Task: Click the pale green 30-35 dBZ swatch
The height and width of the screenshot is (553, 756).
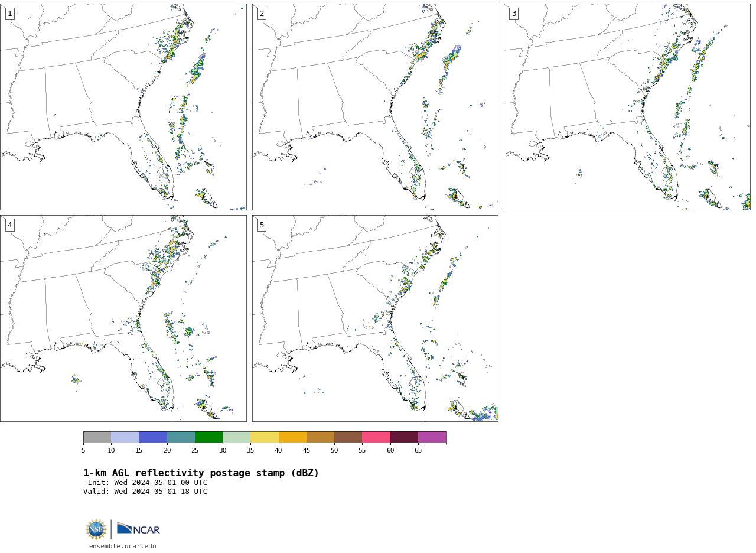Action: click(236, 437)
